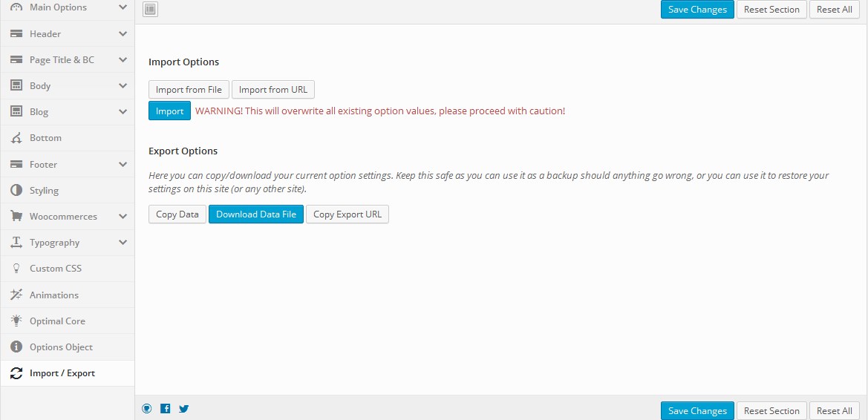Screen dimensions: 868x420
Task: Click the Animations magic wand icon
Action: [16, 295]
